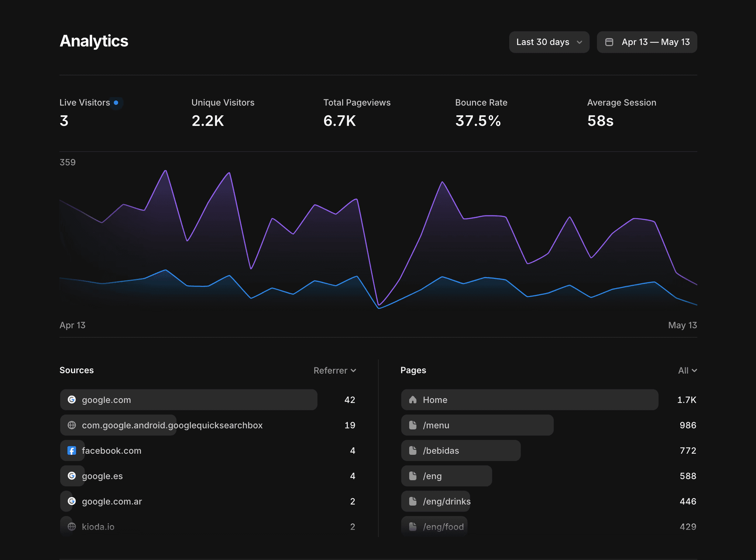Click the Google icon beside google.es
The height and width of the screenshot is (560, 756).
pos(72,476)
